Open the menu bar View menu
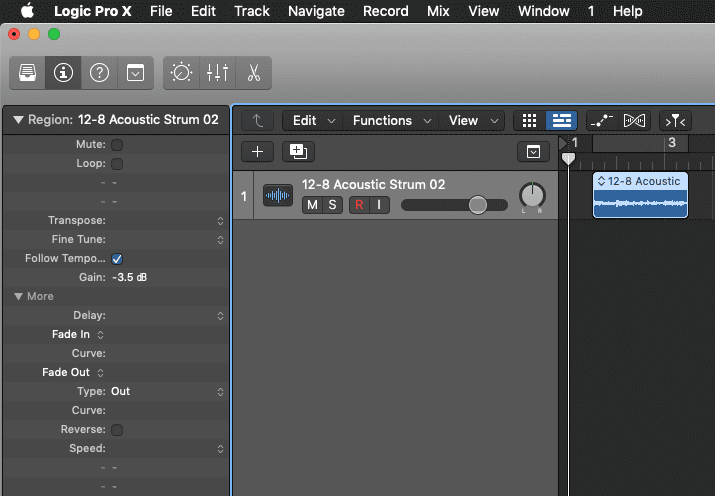715x496 pixels. [483, 11]
